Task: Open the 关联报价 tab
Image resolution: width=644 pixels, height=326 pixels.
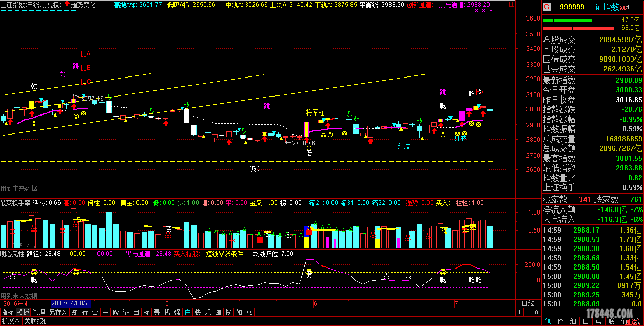Action: 37,321
